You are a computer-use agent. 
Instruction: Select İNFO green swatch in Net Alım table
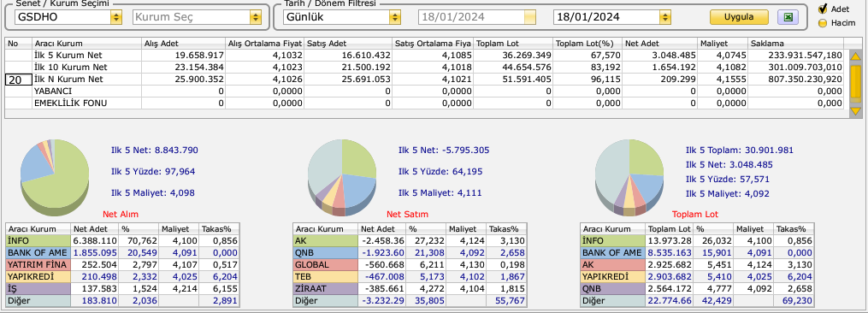click(x=38, y=241)
